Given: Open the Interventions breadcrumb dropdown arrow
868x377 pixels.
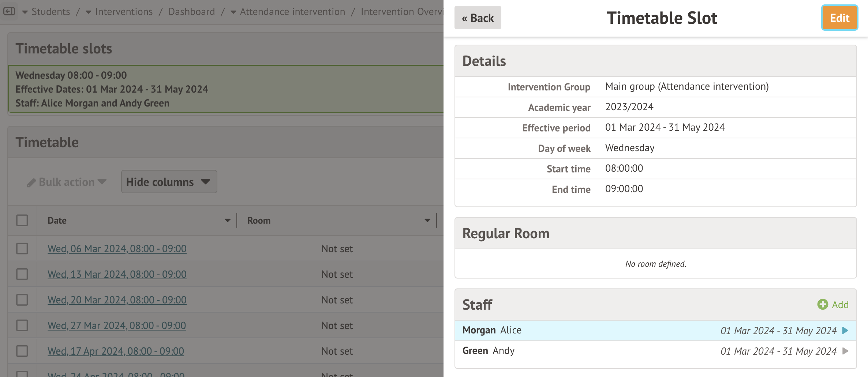Looking at the screenshot, I should 89,12.
